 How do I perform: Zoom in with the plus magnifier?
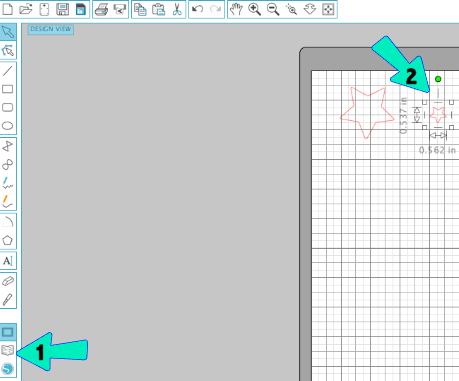coord(255,10)
